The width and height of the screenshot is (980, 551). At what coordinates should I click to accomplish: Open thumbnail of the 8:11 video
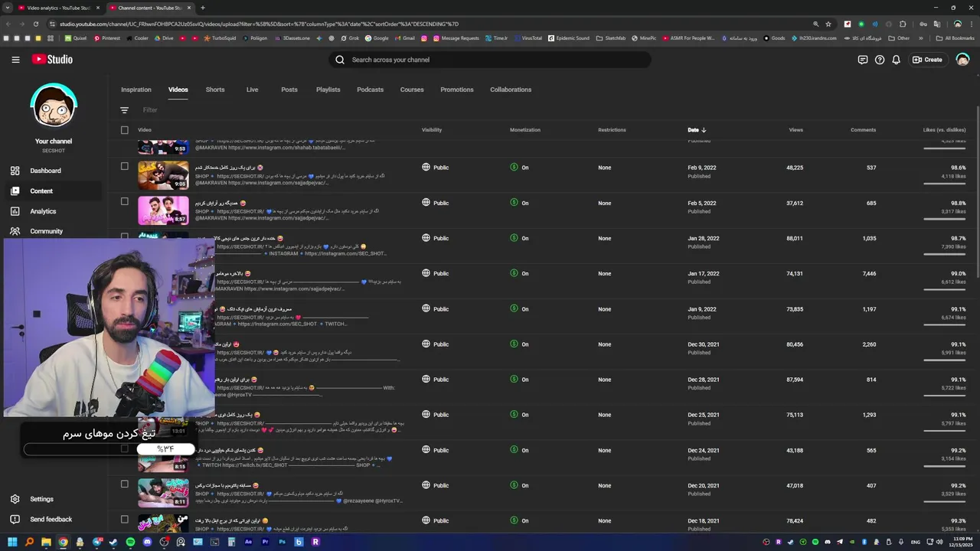tap(163, 493)
